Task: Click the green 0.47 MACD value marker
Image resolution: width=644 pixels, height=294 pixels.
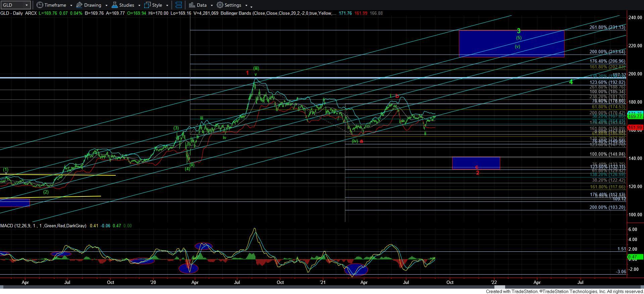Action: (x=635, y=257)
